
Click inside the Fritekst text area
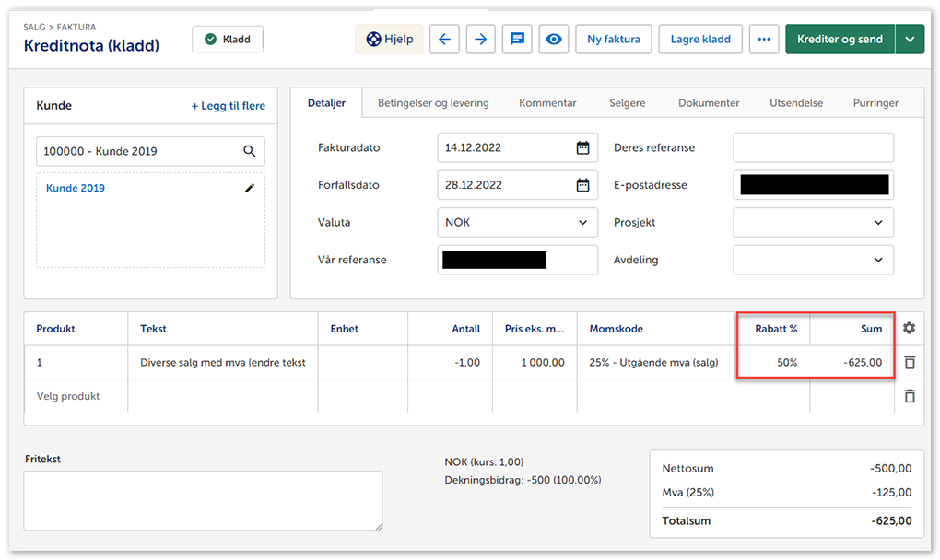tap(203, 500)
